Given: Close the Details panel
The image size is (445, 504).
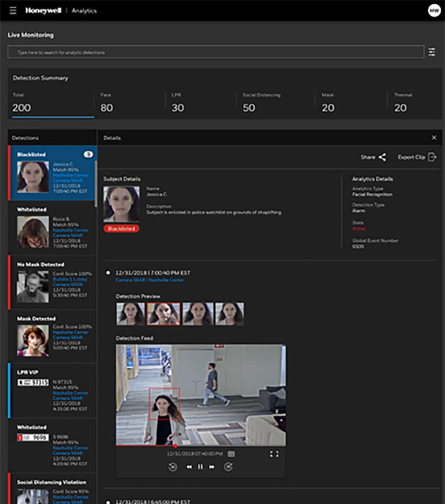Looking at the screenshot, I should [x=434, y=138].
